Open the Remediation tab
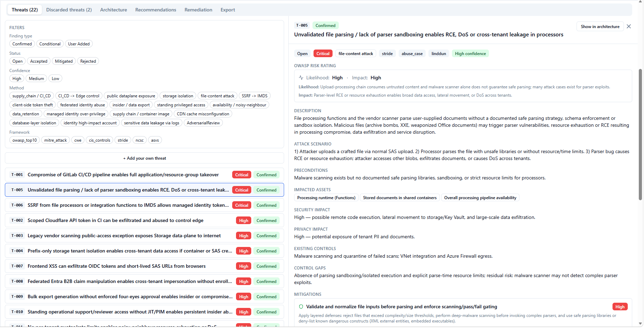 point(198,10)
